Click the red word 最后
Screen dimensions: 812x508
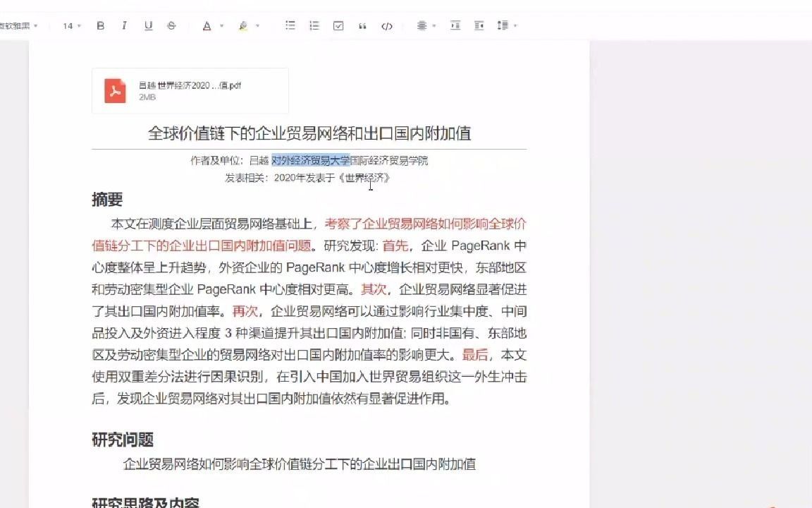tap(475, 355)
